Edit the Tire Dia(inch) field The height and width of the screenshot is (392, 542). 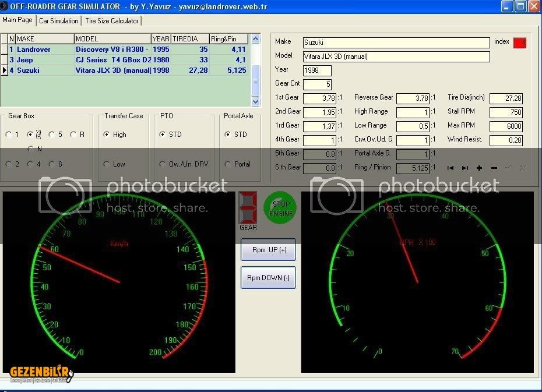coord(506,98)
